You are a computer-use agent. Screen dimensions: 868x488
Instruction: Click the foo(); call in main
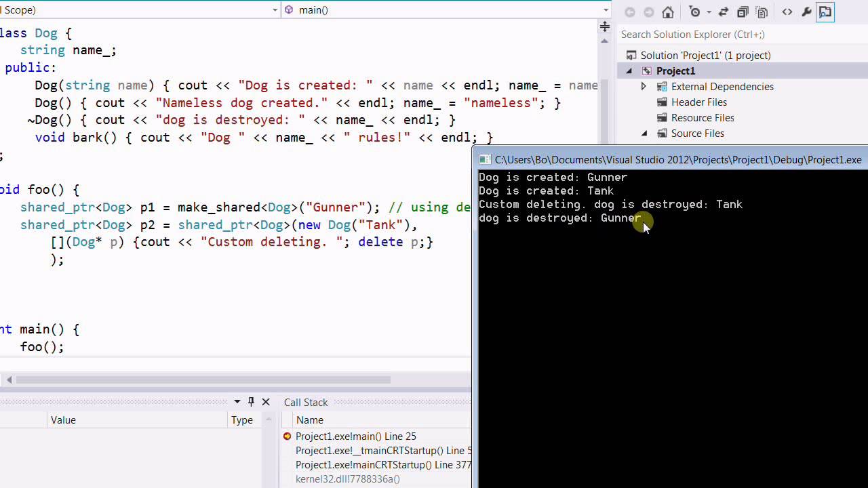(x=42, y=346)
